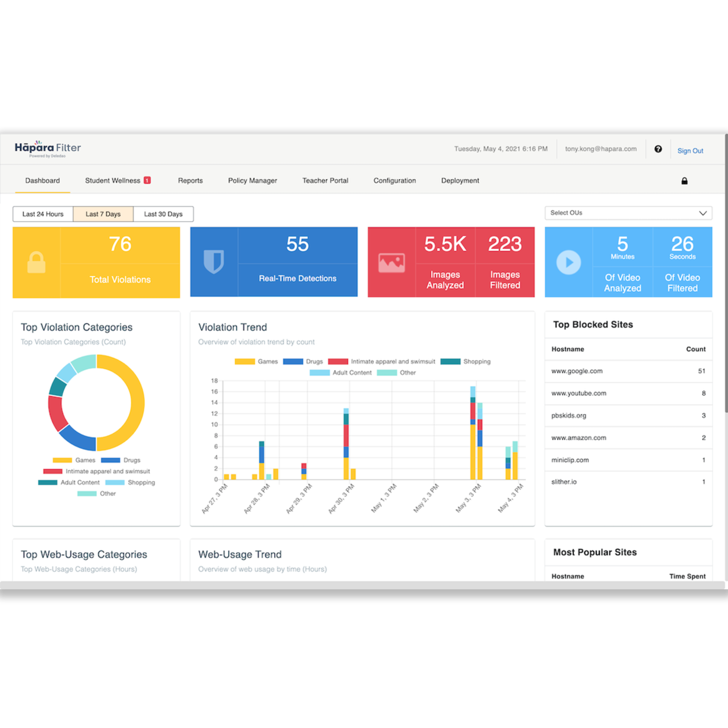728x728 pixels.
Task: Select the Last 30 Days filter
Action: tap(163, 214)
